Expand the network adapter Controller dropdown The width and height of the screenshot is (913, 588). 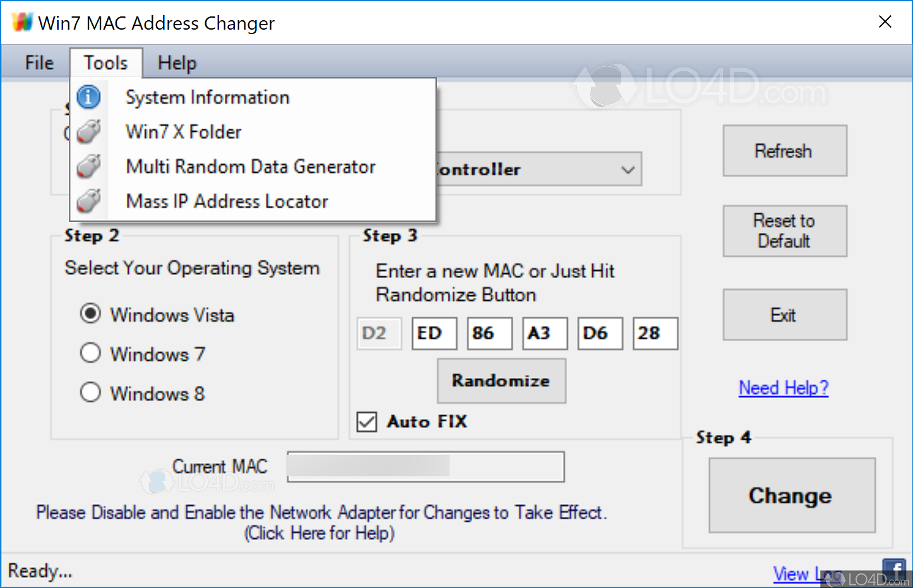point(627,169)
